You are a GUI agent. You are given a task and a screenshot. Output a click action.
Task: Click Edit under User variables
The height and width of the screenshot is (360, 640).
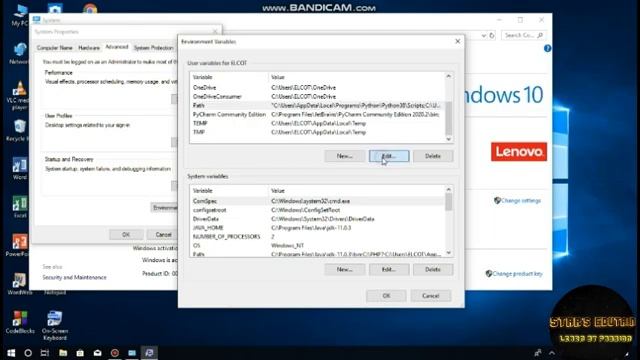(x=389, y=156)
